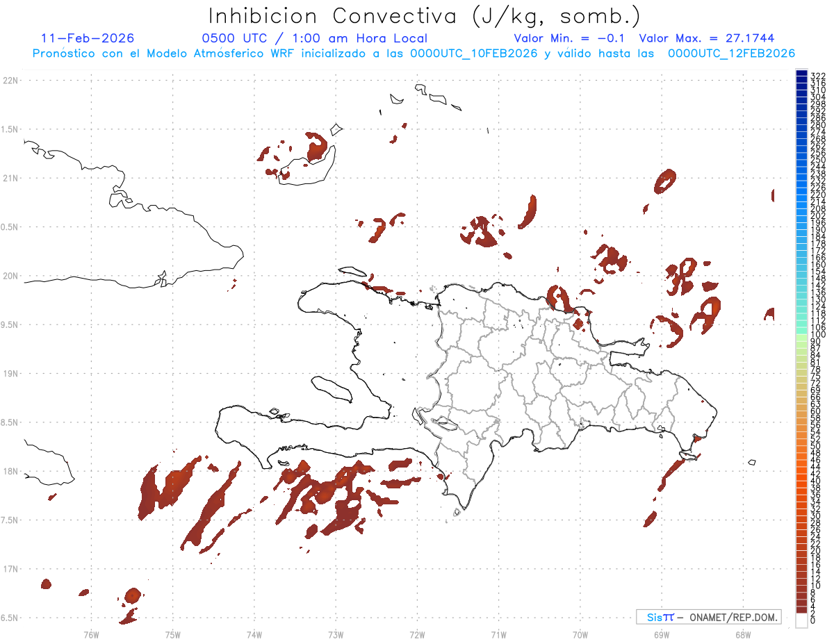Click the '0500 UTC / 1:00 am Hora Local' text
834x644 pixels.
(314, 38)
